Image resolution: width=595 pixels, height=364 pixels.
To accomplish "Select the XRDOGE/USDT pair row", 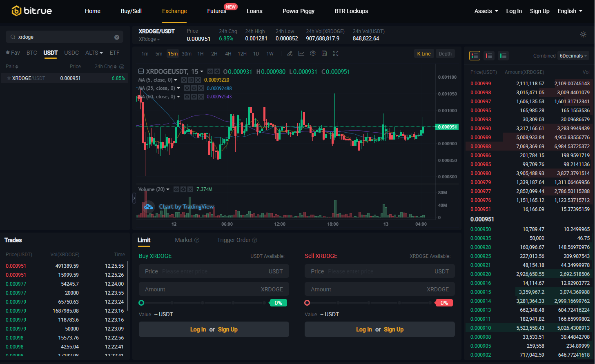I will (65, 78).
